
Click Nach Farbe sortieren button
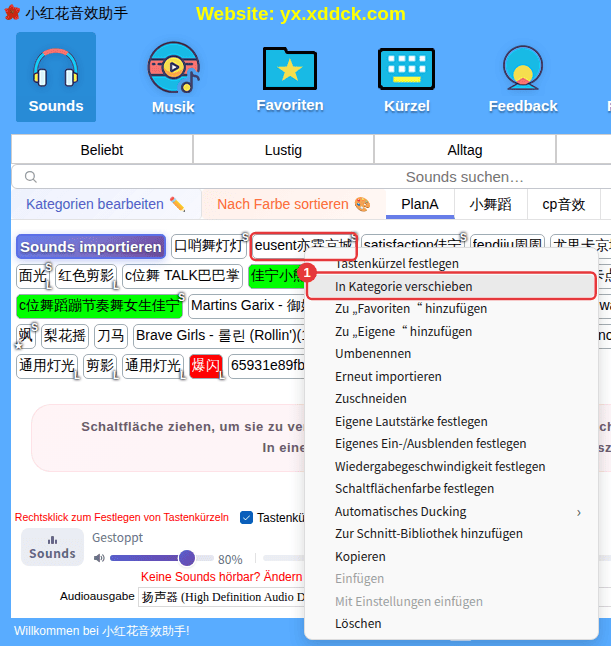click(294, 204)
